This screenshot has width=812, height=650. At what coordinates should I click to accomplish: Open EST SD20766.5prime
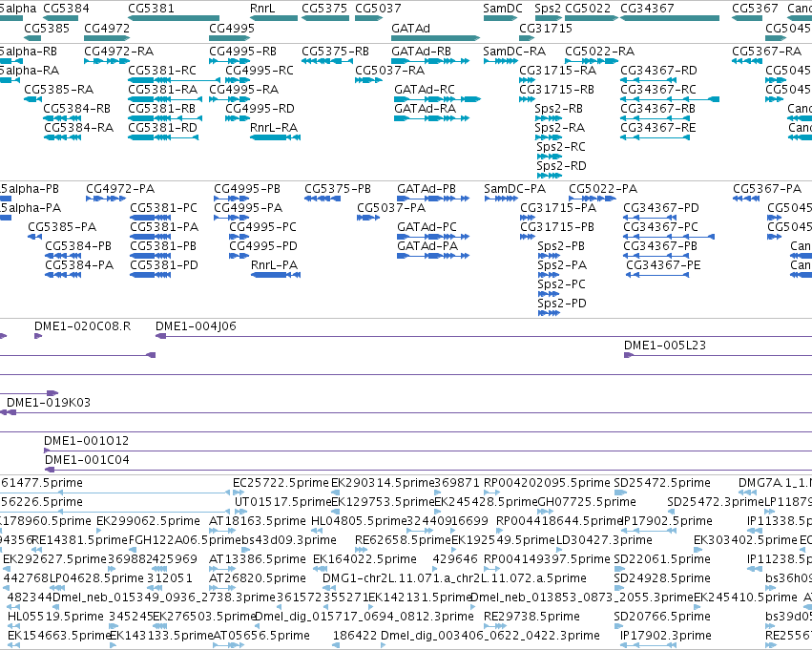[x=662, y=617]
